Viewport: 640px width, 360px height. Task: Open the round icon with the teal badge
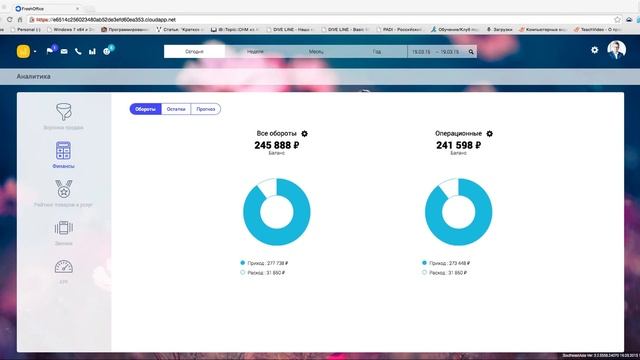point(107,51)
